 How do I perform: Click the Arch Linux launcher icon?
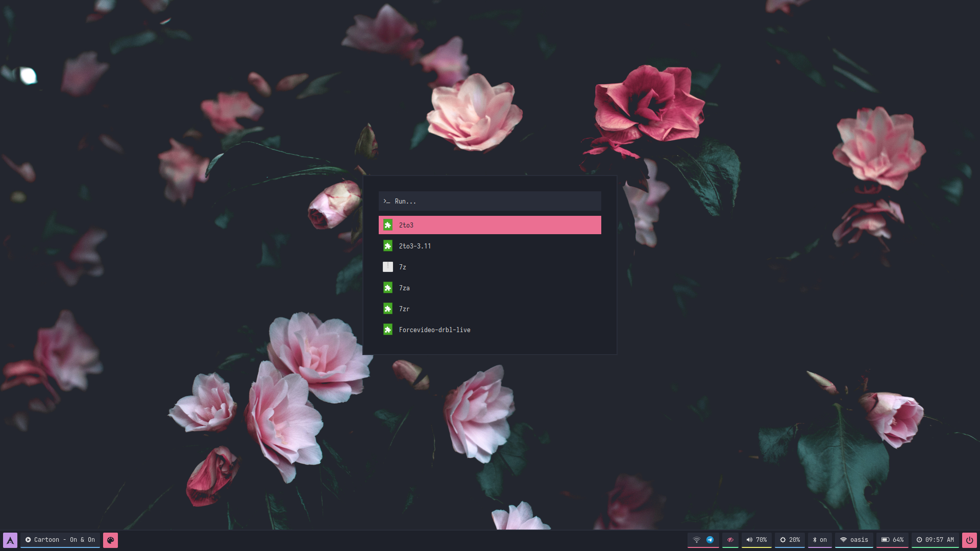tap(10, 540)
